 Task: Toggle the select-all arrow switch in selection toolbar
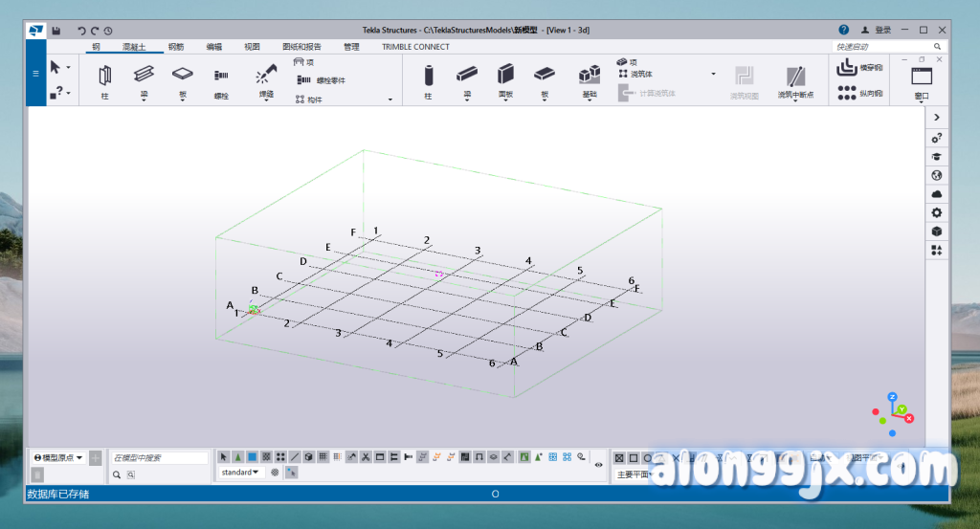point(224,457)
